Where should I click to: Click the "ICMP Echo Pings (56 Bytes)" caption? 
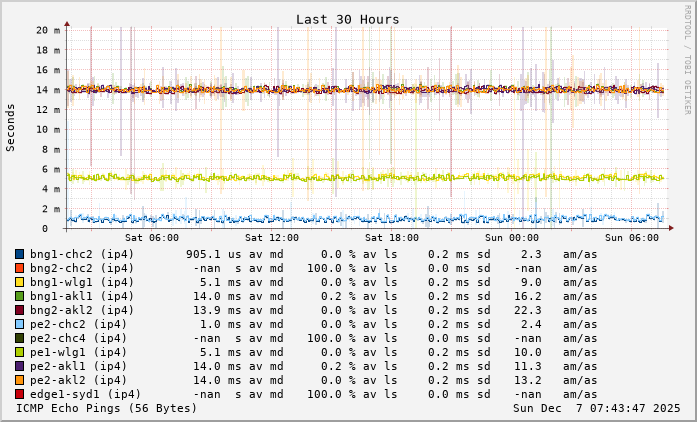point(106,408)
